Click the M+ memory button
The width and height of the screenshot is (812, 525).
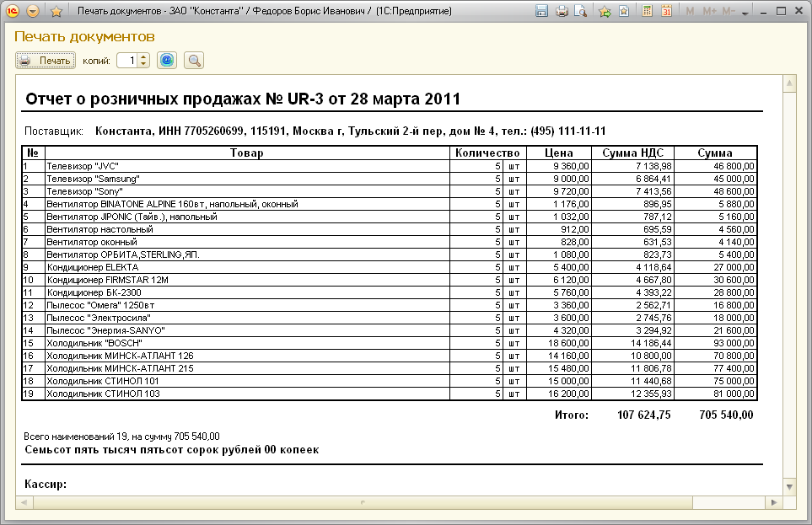click(x=709, y=11)
